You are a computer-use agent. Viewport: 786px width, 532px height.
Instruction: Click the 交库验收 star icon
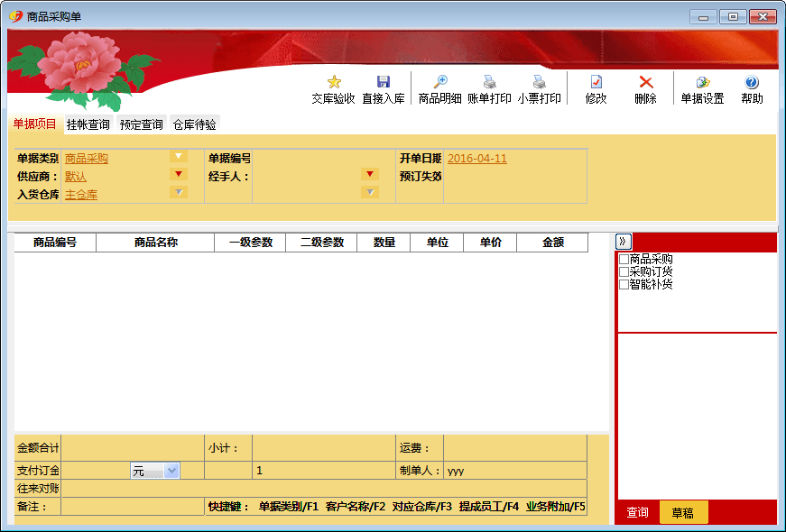click(334, 82)
